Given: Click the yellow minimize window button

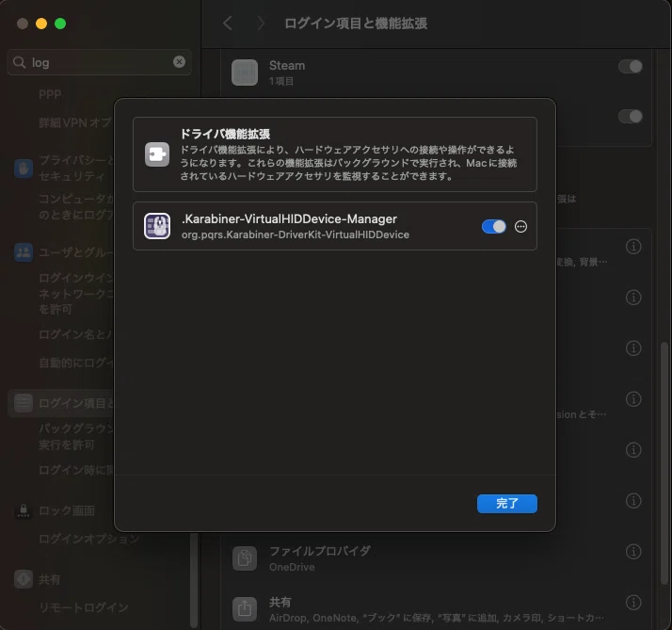Looking at the screenshot, I should [x=41, y=24].
